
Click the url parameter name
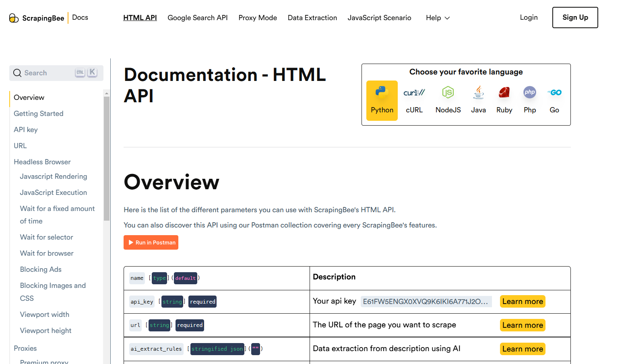pyautogui.click(x=135, y=325)
